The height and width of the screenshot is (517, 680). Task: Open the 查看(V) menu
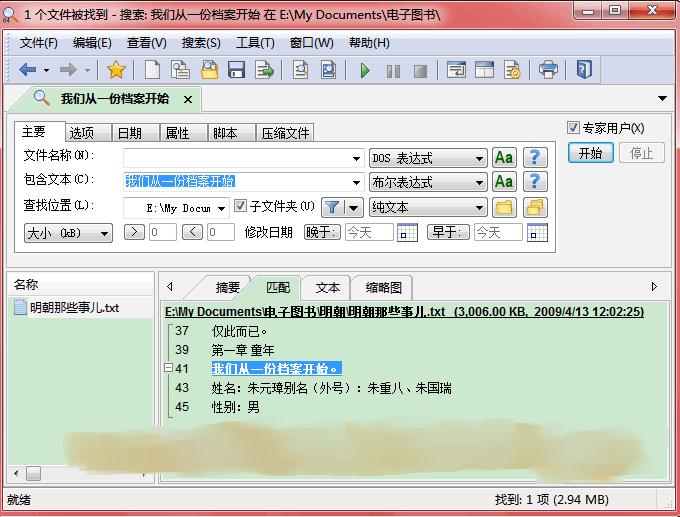(x=147, y=43)
